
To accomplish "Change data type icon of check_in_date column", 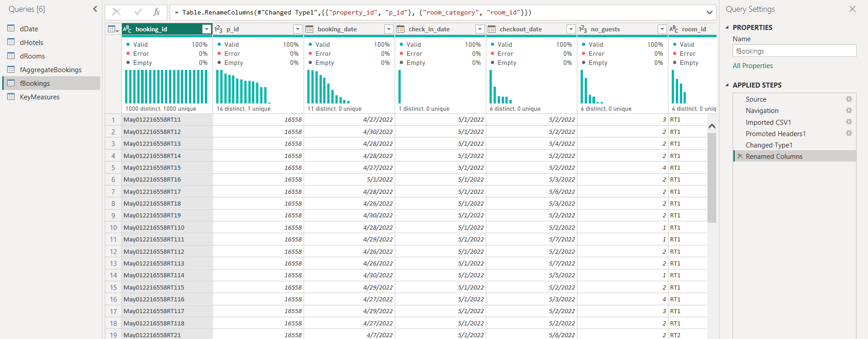I will point(401,29).
